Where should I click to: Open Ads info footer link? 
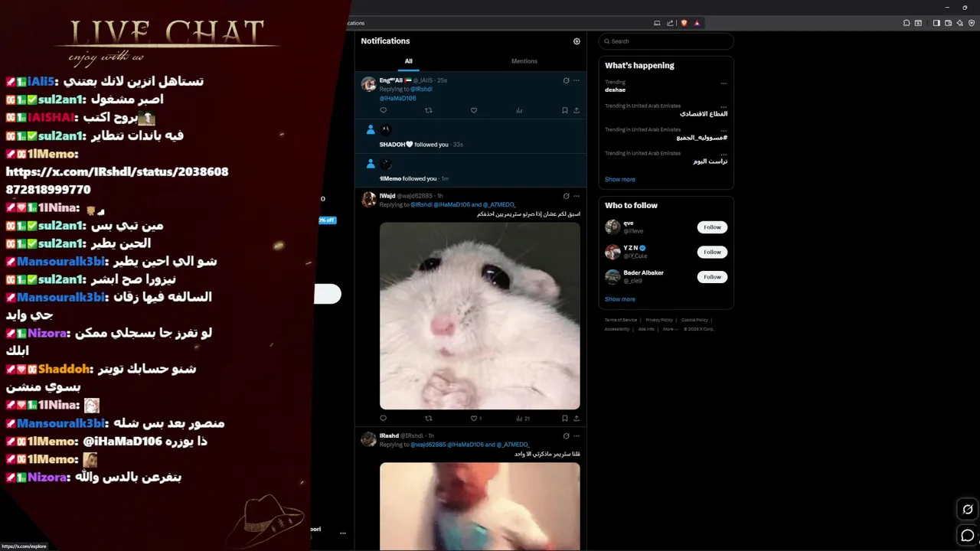click(x=646, y=329)
